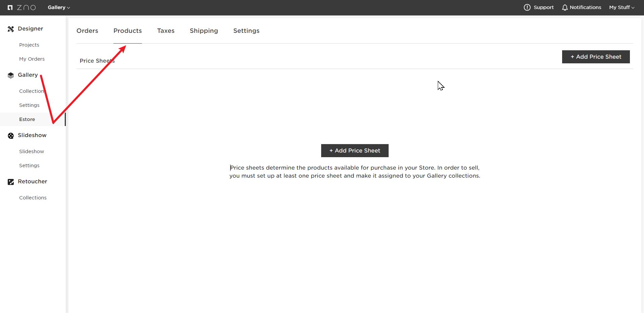The image size is (644, 313).
Task: Open the Gallery dropdown in top bar
Action: [59, 7]
